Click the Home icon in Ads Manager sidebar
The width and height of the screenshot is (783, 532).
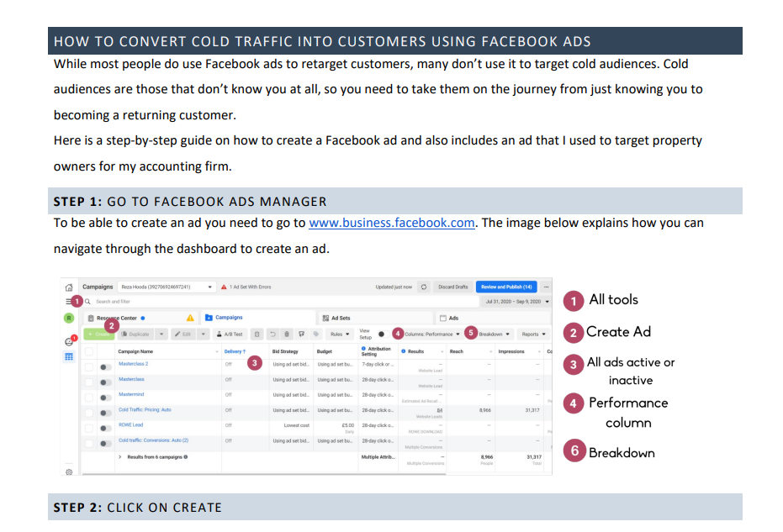click(x=69, y=287)
